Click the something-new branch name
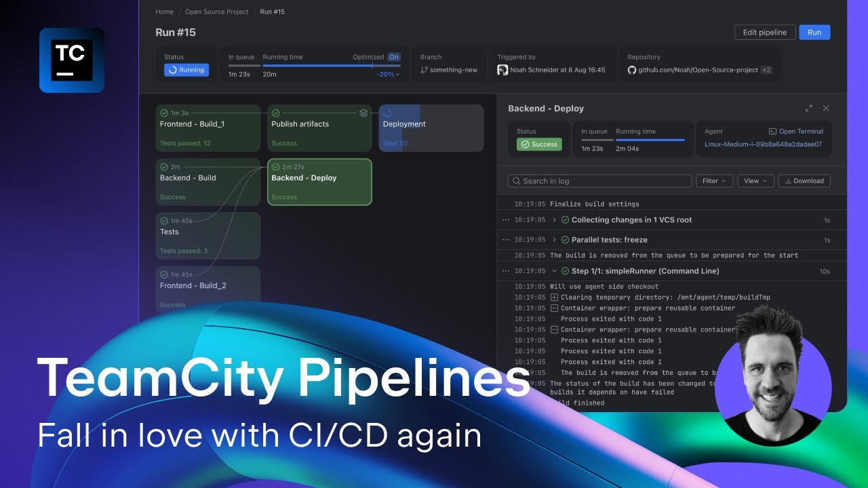868x488 pixels. [x=454, y=70]
